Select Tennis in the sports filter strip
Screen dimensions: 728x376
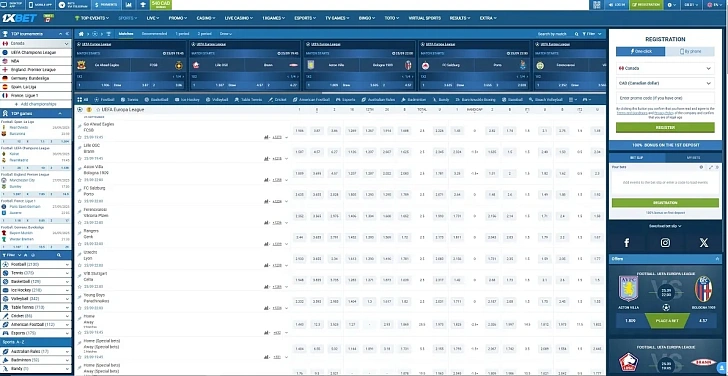point(130,99)
